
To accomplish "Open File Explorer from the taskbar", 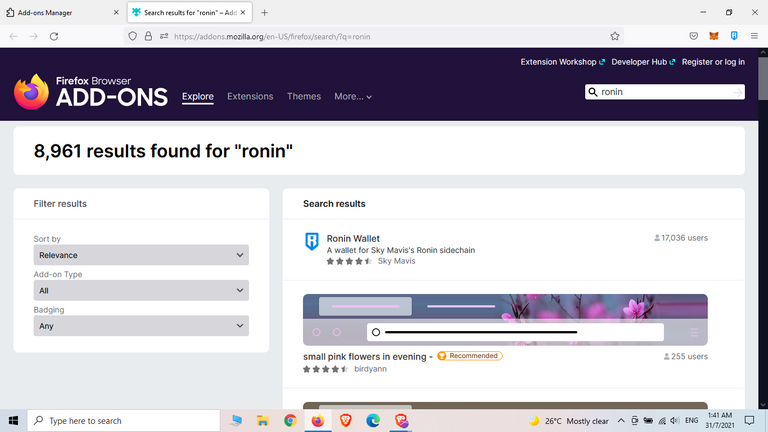I will click(x=263, y=421).
